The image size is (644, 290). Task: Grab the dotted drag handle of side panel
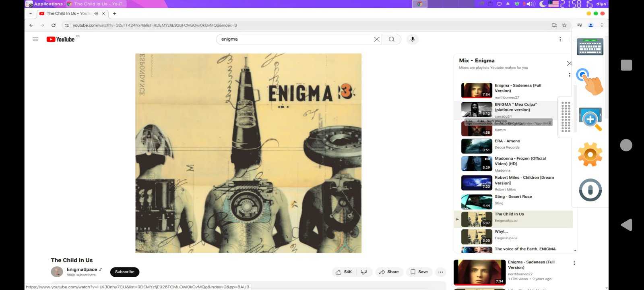pos(566,117)
